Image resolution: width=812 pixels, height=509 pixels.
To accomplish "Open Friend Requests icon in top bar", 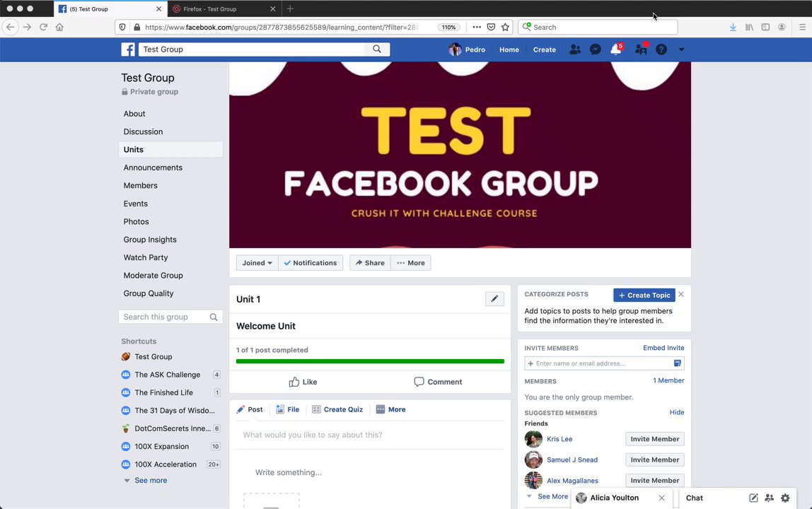I will pyautogui.click(x=575, y=49).
